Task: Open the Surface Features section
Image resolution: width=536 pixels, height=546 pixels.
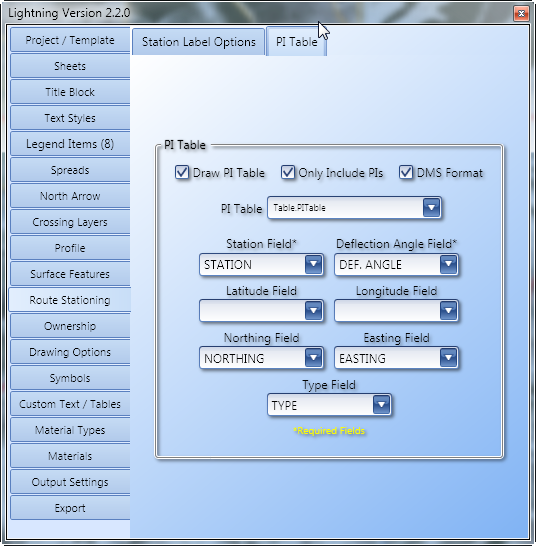Action: pyautogui.click(x=70, y=274)
